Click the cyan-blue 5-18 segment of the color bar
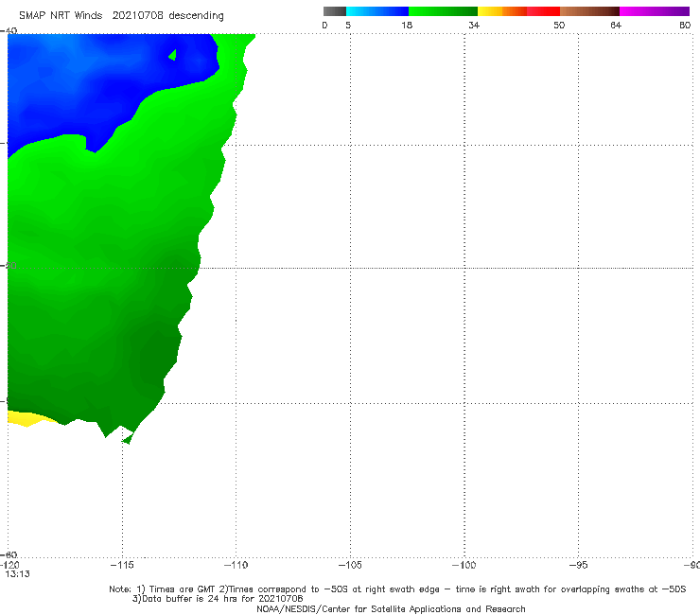This screenshot has width=700, height=615. (377, 11)
